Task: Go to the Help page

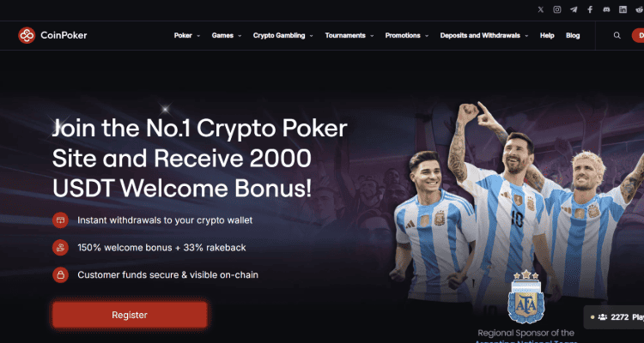Action: point(547,35)
